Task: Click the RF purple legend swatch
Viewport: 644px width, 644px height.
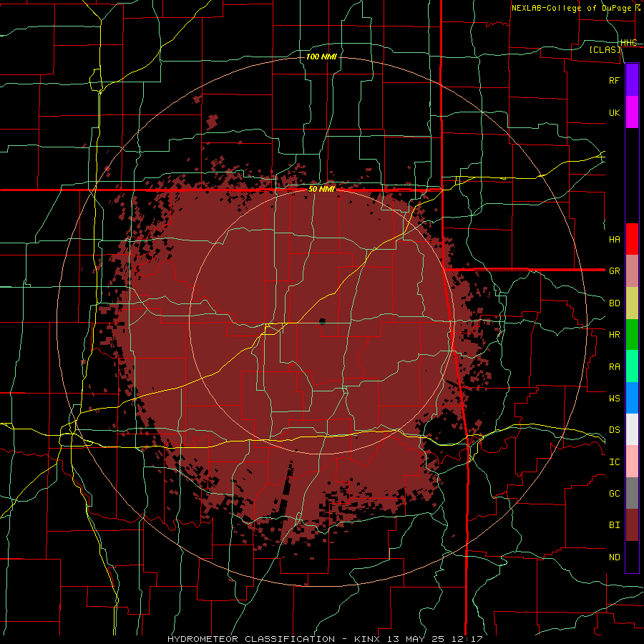Action: (x=632, y=80)
